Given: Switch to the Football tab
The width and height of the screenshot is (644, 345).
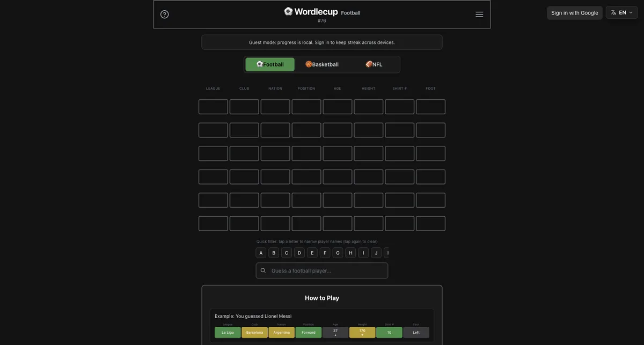Looking at the screenshot, I should point(270,64).
